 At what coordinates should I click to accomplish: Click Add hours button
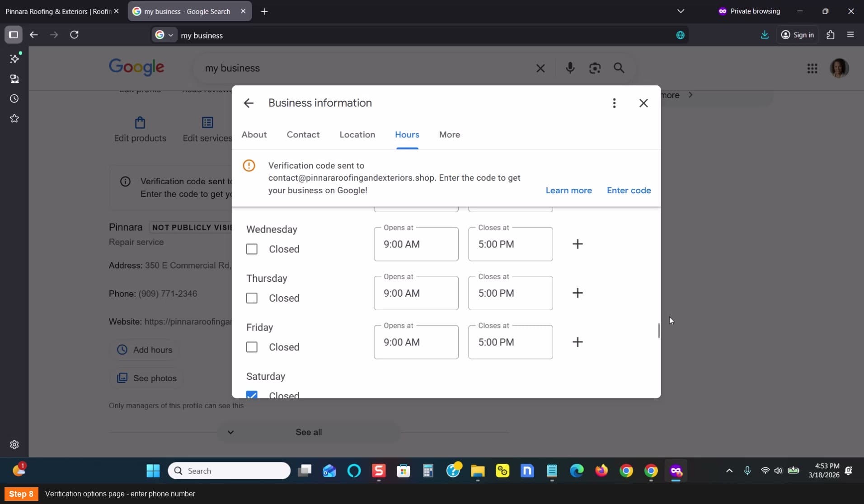coord(145,350)
